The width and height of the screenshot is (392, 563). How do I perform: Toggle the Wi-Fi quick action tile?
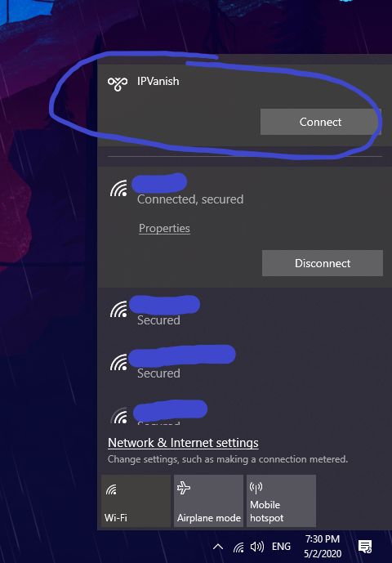(136, 501)
